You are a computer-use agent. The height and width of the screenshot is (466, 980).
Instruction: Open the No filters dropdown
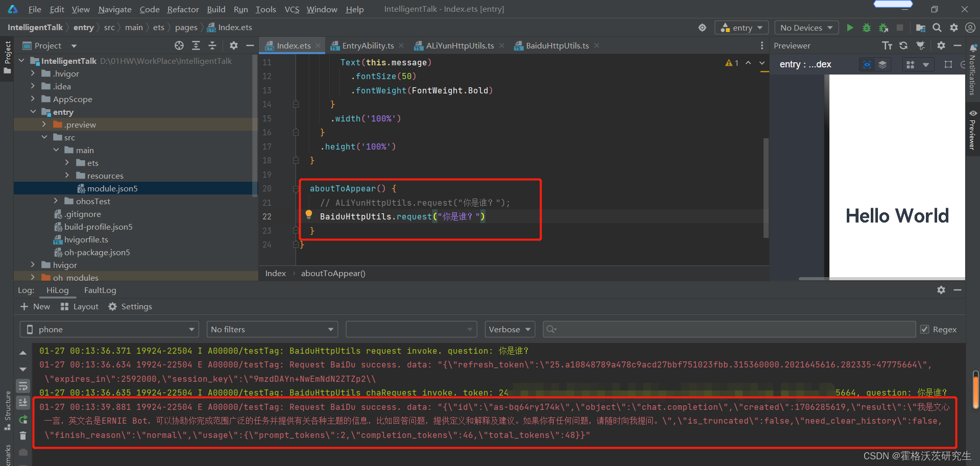pos(273,329)
